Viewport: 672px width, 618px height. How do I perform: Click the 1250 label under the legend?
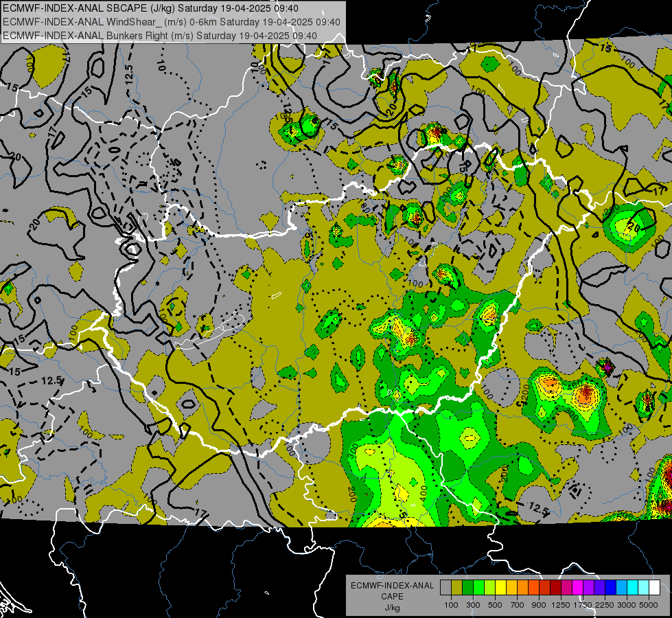pyautogui.click(x=561, y=605)
